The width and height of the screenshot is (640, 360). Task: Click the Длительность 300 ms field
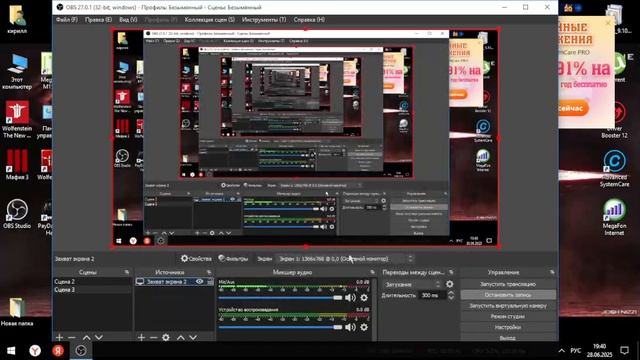click(x=433, y=295)
